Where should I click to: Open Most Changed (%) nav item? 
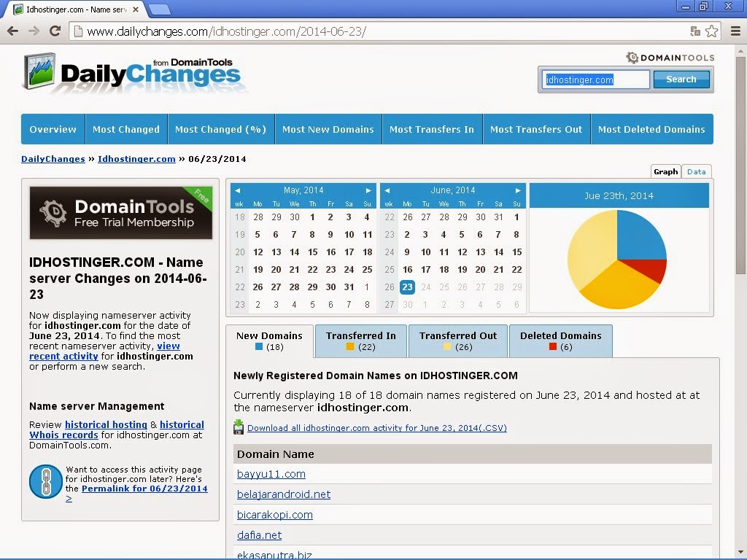point(220,129)
